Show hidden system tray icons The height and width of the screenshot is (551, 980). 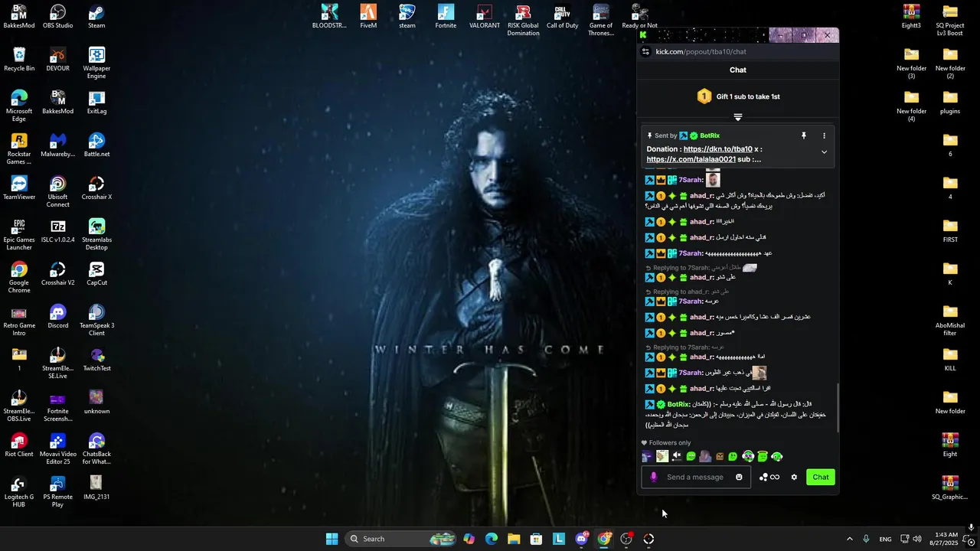pos(849,539)
